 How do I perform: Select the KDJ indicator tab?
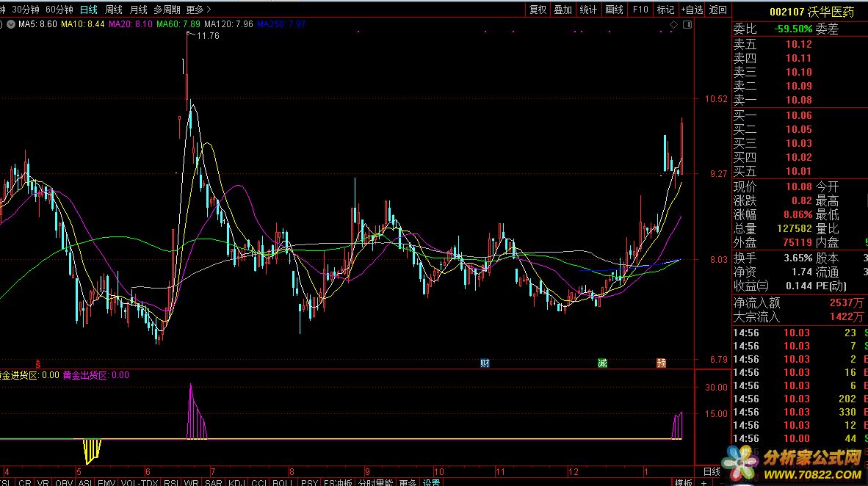coord(236,482)
